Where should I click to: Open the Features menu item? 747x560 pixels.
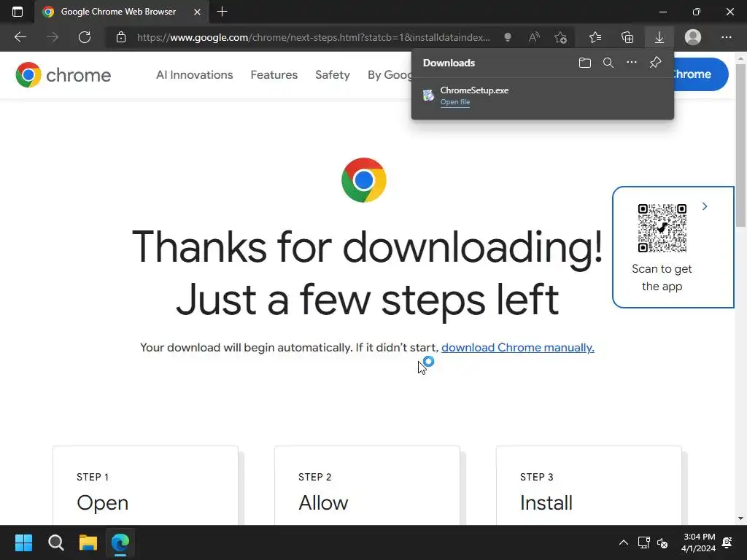[x=274, y=75]
